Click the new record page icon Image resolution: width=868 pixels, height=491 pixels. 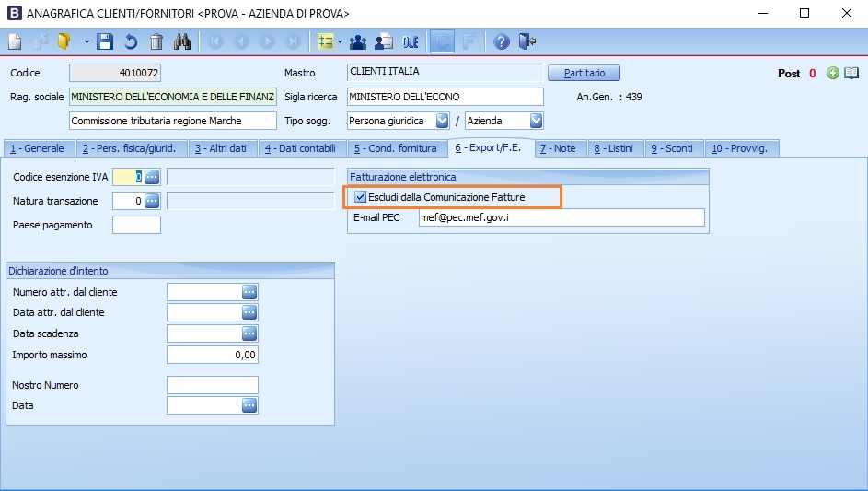15,41
